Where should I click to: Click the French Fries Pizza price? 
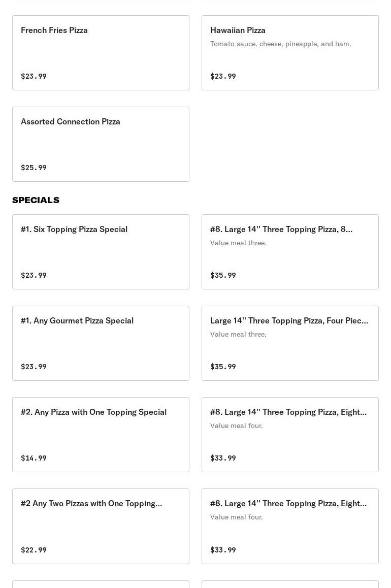tap(34, 76)
